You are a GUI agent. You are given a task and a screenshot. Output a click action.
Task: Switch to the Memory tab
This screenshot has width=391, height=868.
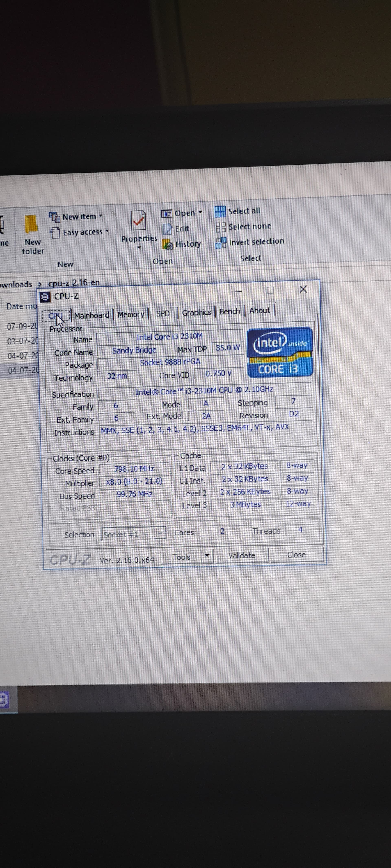131,314
